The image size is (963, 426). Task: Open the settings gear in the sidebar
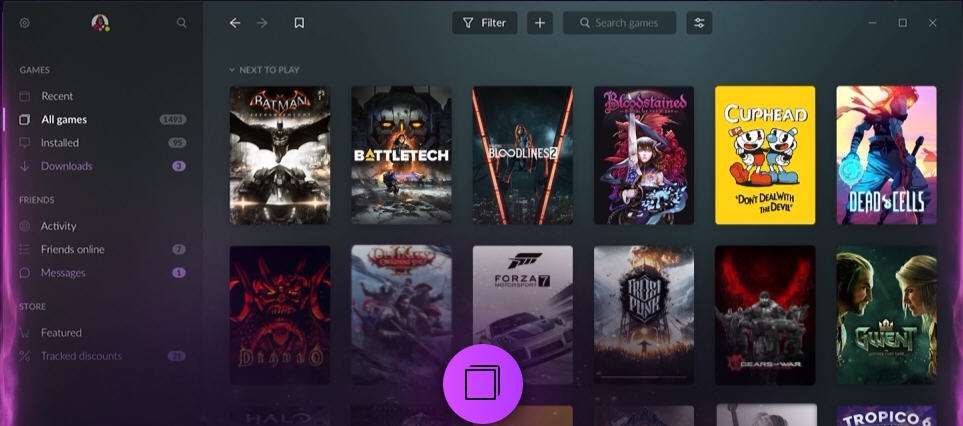pos(25,23)
